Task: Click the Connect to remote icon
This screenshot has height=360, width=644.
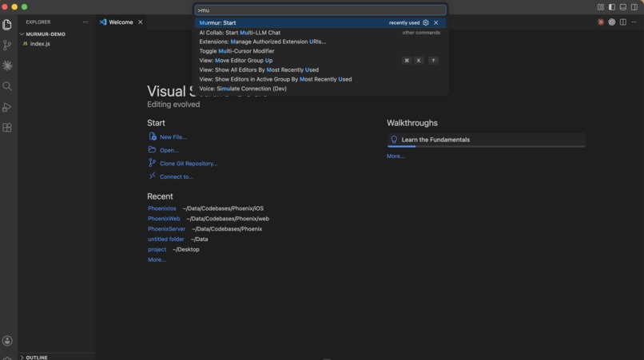Action: (153, 176)
